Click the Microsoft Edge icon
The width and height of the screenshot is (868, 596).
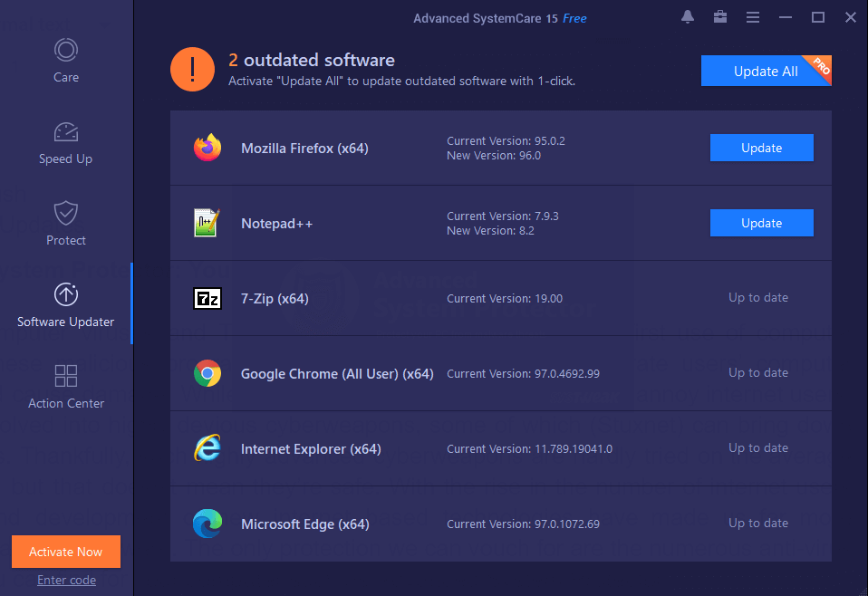tap(207, 524)
